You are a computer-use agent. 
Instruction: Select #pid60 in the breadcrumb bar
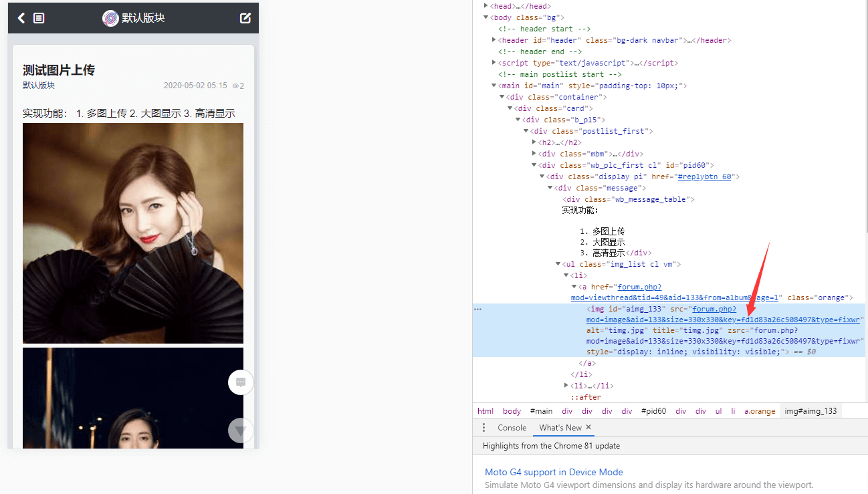click(x=653, y=411)
